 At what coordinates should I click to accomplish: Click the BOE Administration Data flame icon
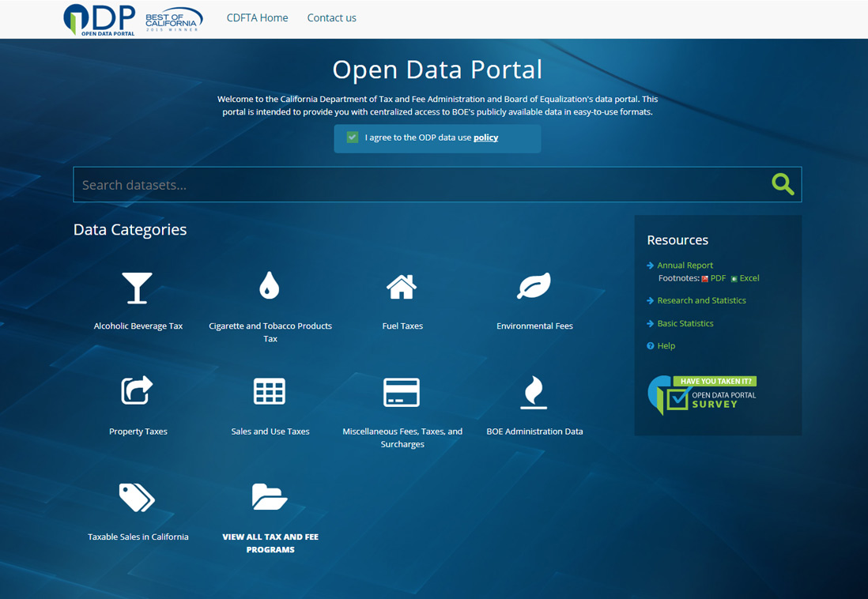point(534,392)
